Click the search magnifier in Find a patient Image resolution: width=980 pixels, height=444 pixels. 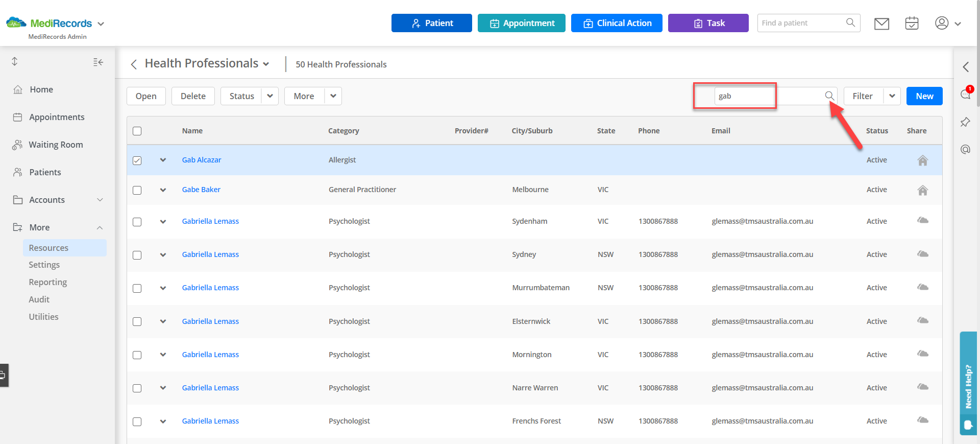850,22
